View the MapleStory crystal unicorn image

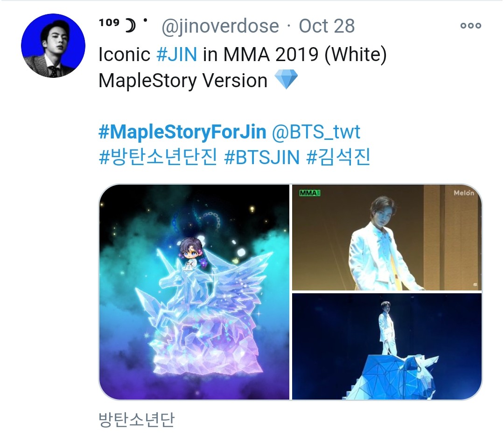click(x=194, y=292)
